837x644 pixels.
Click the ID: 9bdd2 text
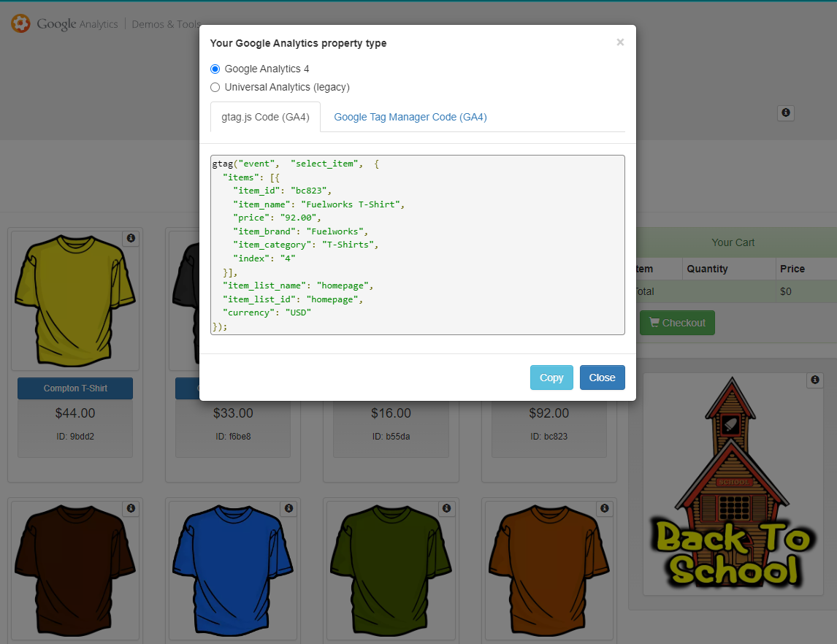click(75, 437)
